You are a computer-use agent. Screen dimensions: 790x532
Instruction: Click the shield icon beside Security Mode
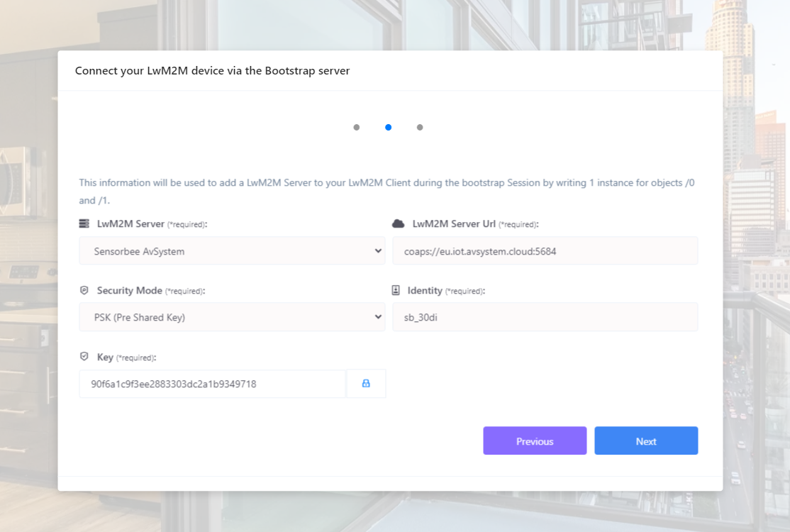84,290
